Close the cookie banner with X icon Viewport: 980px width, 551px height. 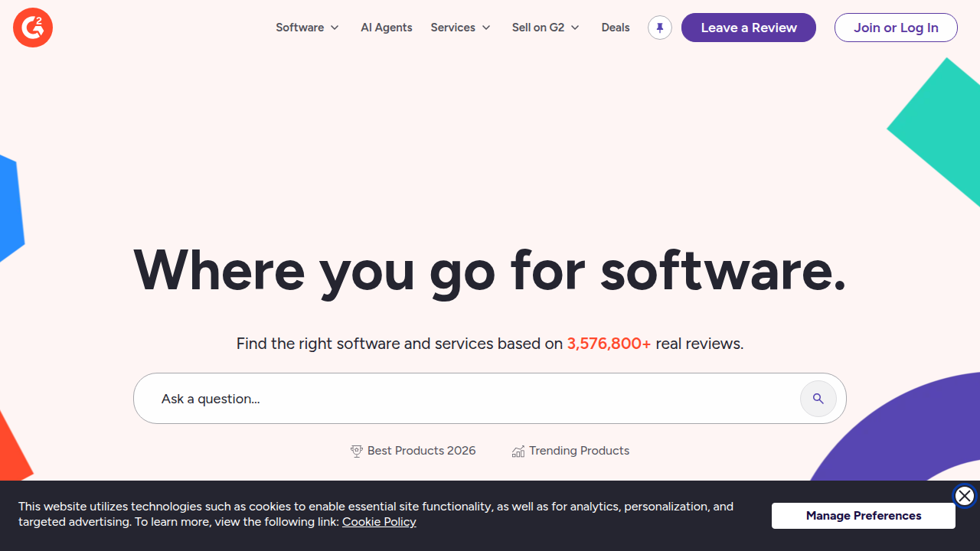[x=965, y=496]
